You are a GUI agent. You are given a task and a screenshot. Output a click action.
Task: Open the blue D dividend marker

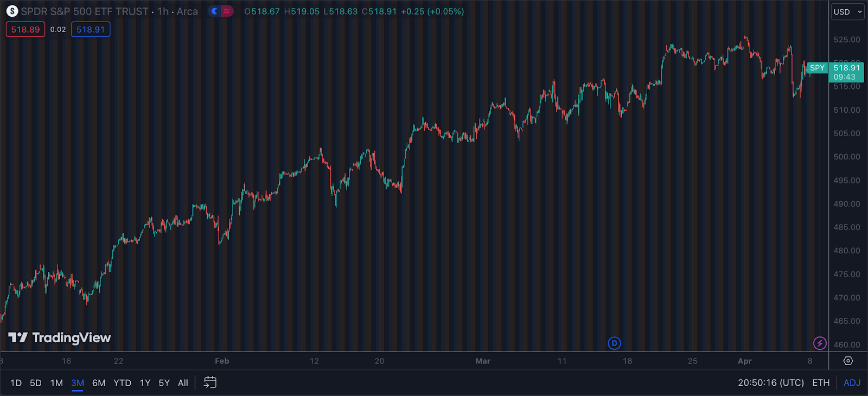pos(614,343)
